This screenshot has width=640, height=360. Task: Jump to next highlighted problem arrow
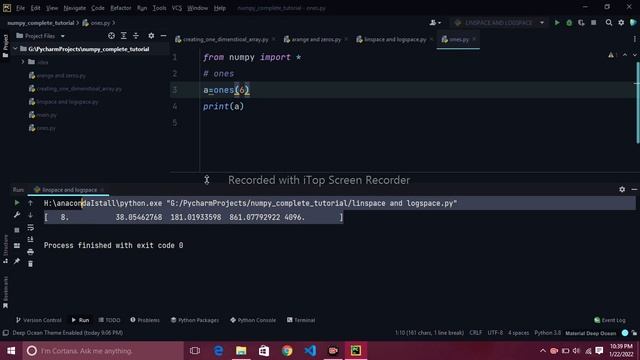point(634,55)
